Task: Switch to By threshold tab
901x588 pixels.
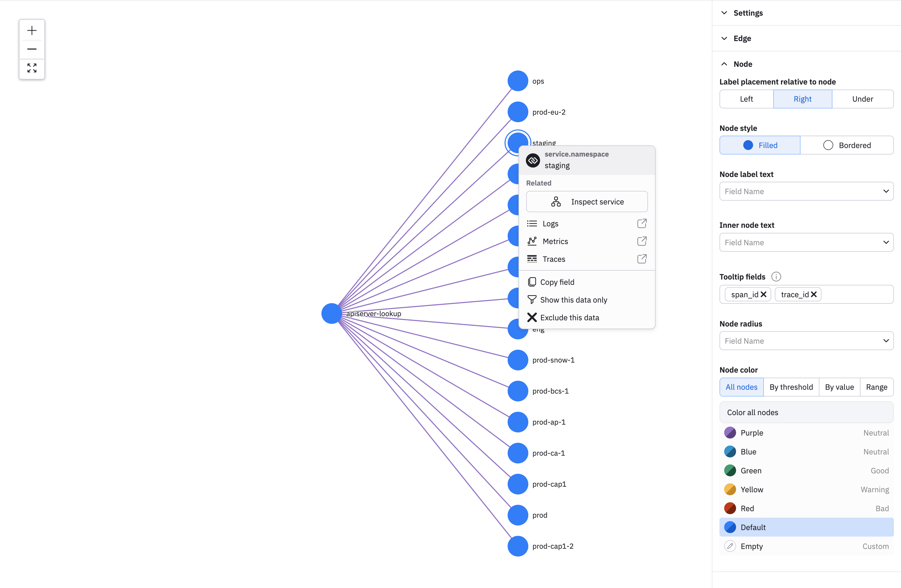Action: [791, 387]
